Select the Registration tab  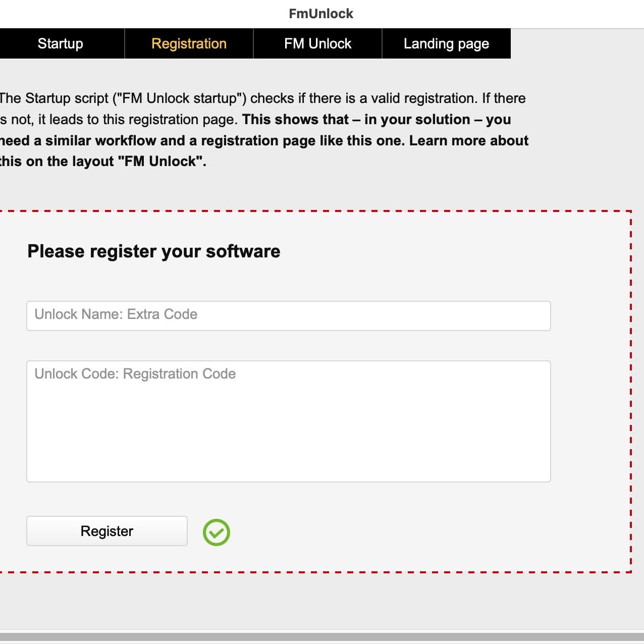tap(189, 44)
